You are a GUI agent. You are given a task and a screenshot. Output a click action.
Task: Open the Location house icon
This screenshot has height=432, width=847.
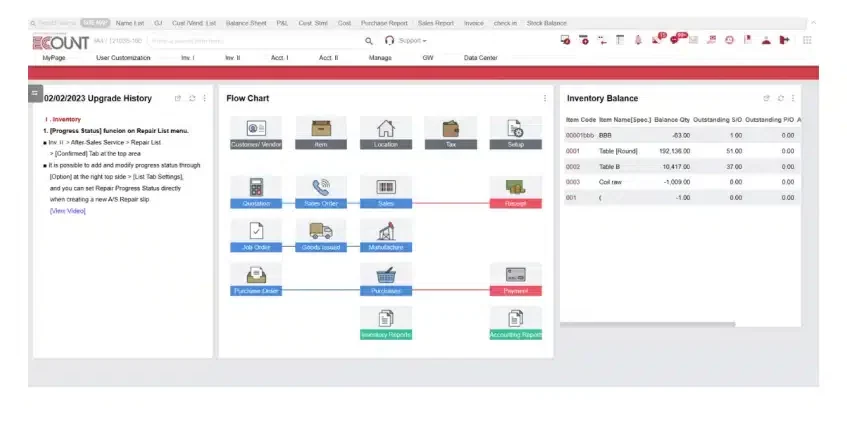click(x=386, y=132)
